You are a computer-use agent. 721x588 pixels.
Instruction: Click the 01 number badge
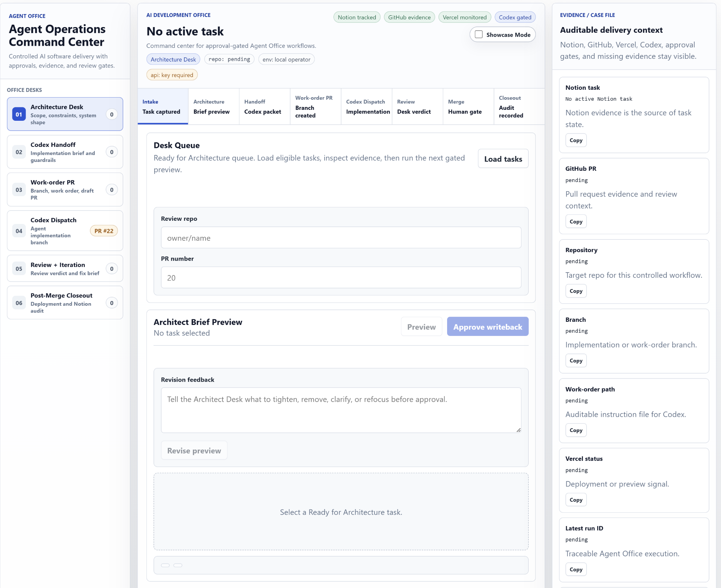point(19,114)
